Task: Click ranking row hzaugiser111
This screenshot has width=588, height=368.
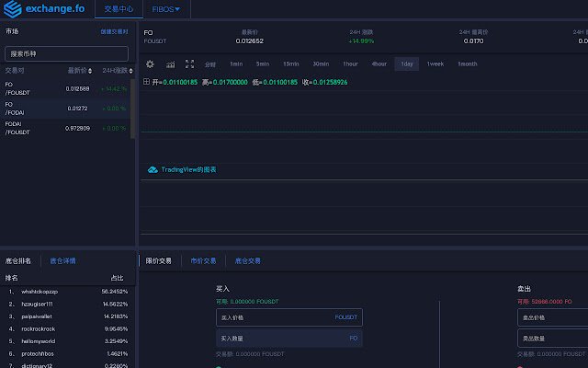Action: pos(67,304)
